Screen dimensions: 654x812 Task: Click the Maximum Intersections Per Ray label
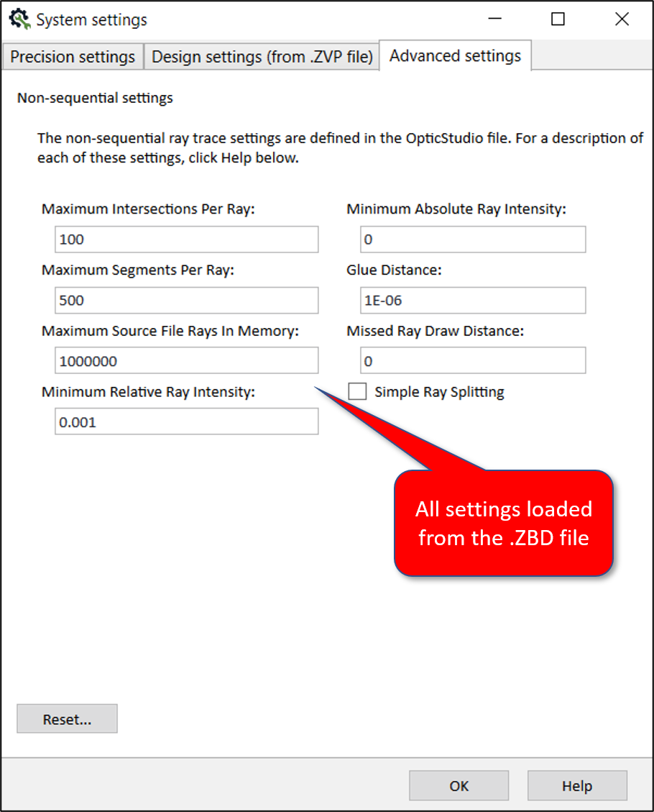[149, 209]
